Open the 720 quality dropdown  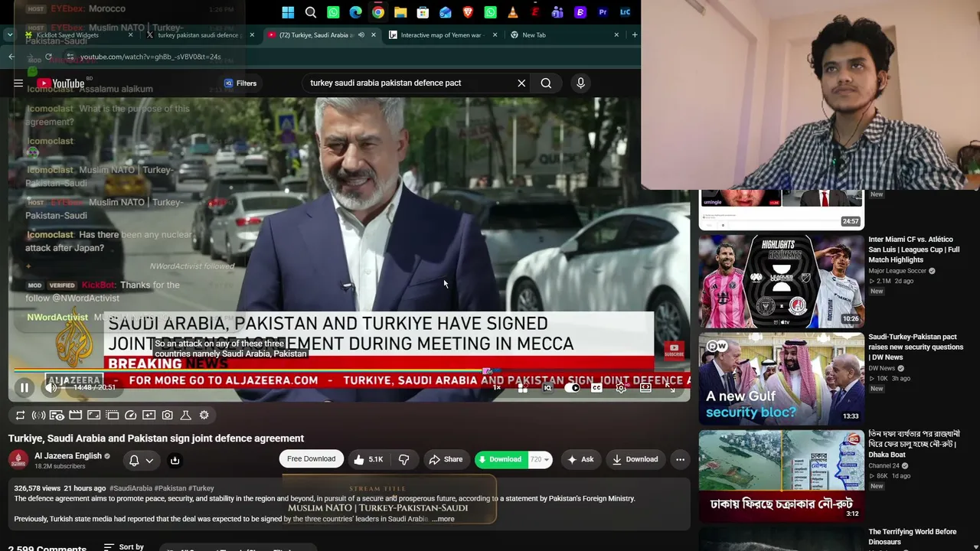tap(540, 459)
